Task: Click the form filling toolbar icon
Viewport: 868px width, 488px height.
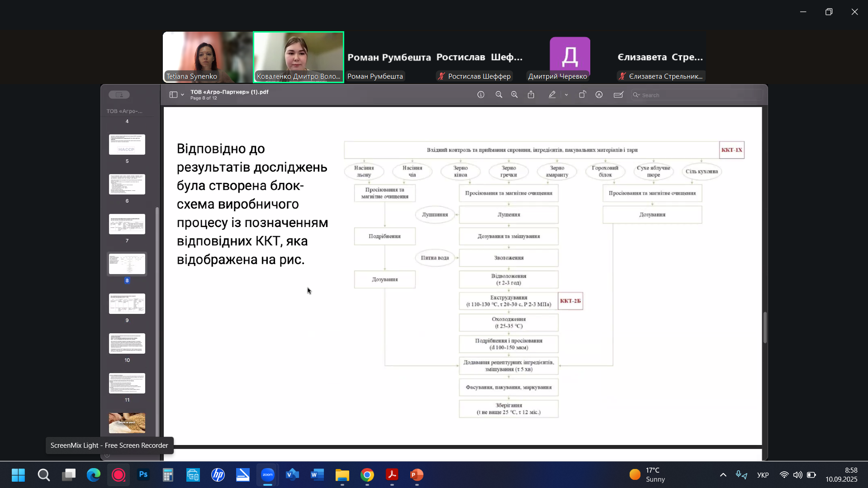Action: coord(618,95)
